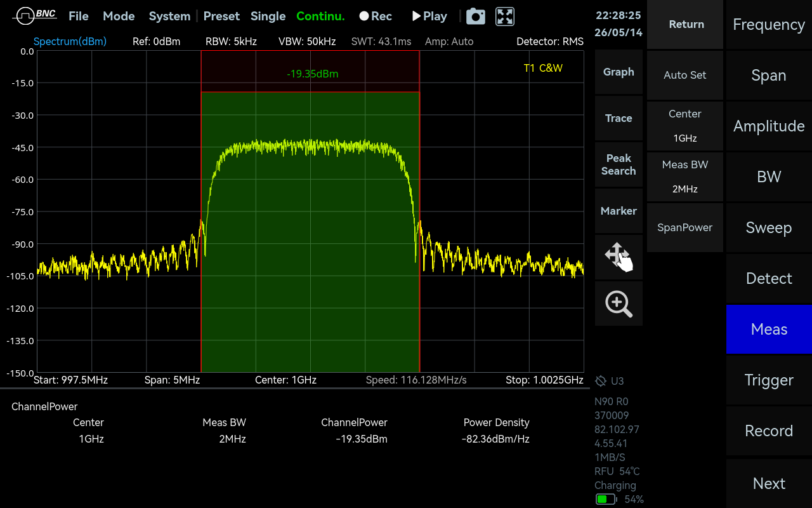Toggle fullscreen with expand arrows icon
This screenshot has height=508, width=812.
tap(505, 17)
